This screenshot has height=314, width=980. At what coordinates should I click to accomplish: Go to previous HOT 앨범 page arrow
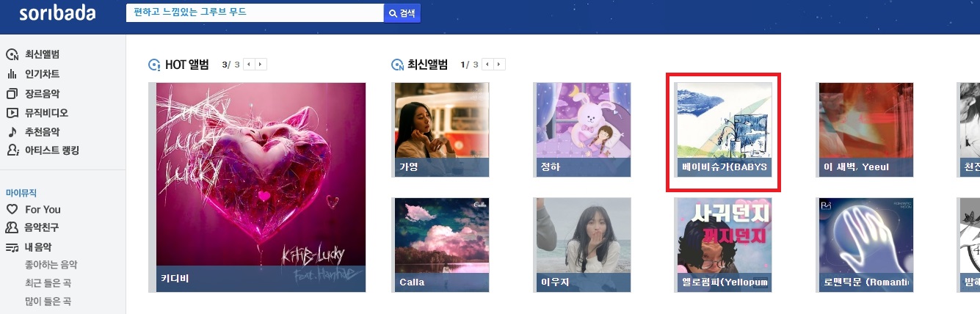(x=249, y=65)
